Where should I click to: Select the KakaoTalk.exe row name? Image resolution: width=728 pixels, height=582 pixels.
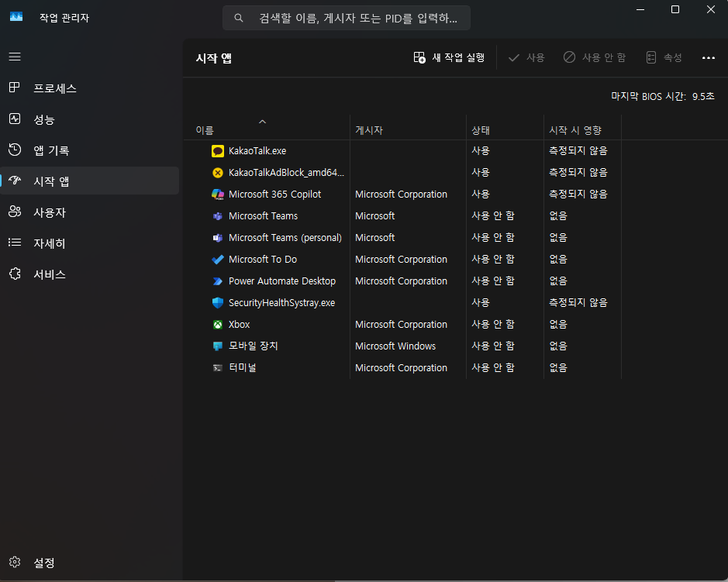coord(257,151)
